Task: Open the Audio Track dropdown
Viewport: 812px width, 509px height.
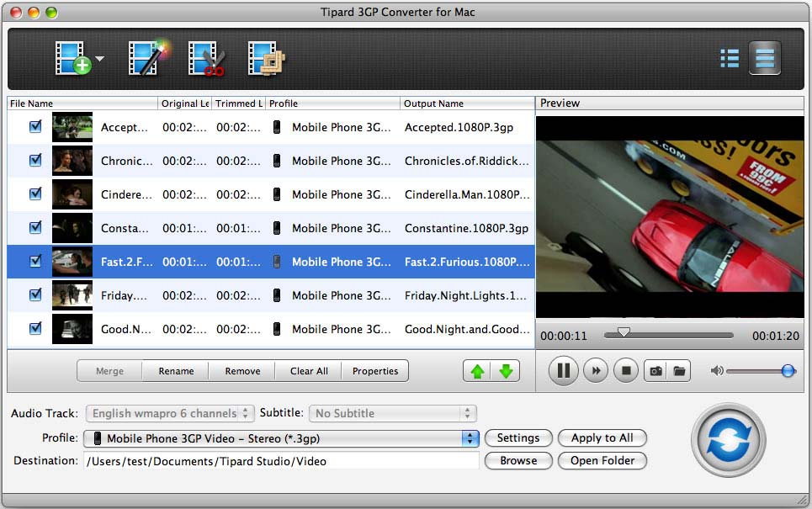Action: [x=170, y=413]
